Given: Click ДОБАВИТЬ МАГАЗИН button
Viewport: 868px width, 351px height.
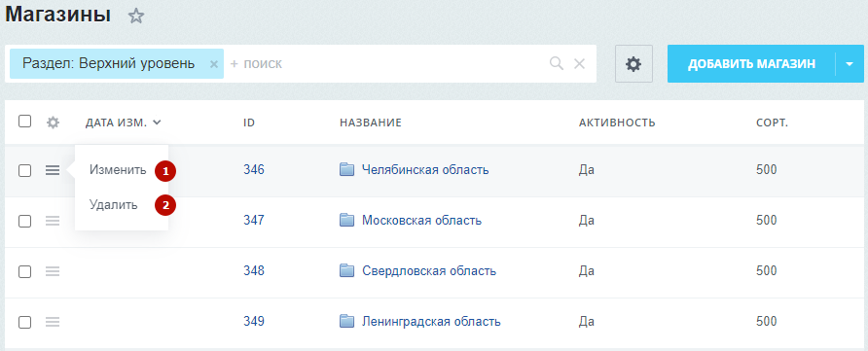Looking at the screenshot, I should coord(751,64).
